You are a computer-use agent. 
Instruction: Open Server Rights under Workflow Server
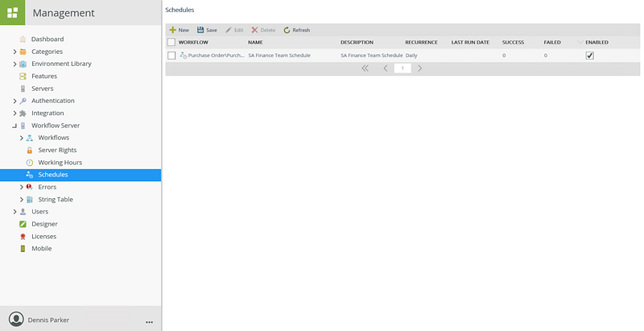point(57,150)
